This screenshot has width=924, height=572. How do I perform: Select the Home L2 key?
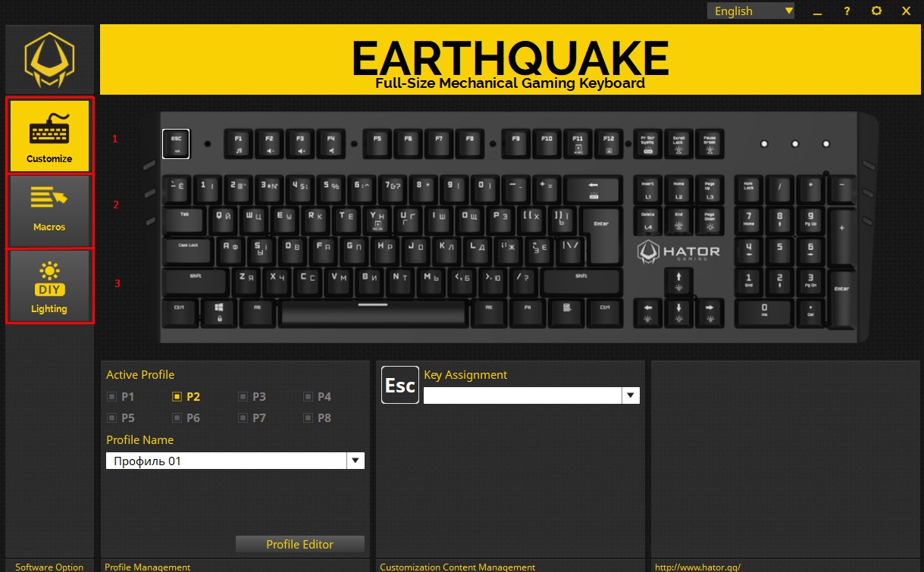tap(678, 189)
